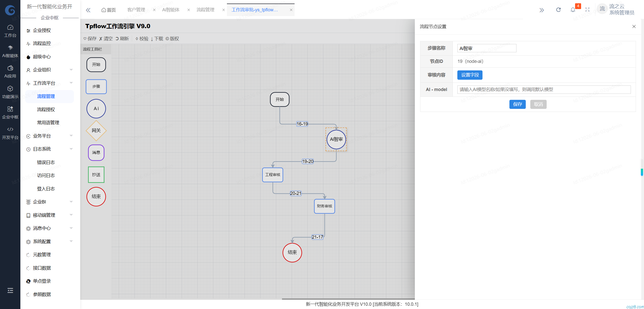
Task: Click the 校验 validate toolbar item
Action: point(142,39)
